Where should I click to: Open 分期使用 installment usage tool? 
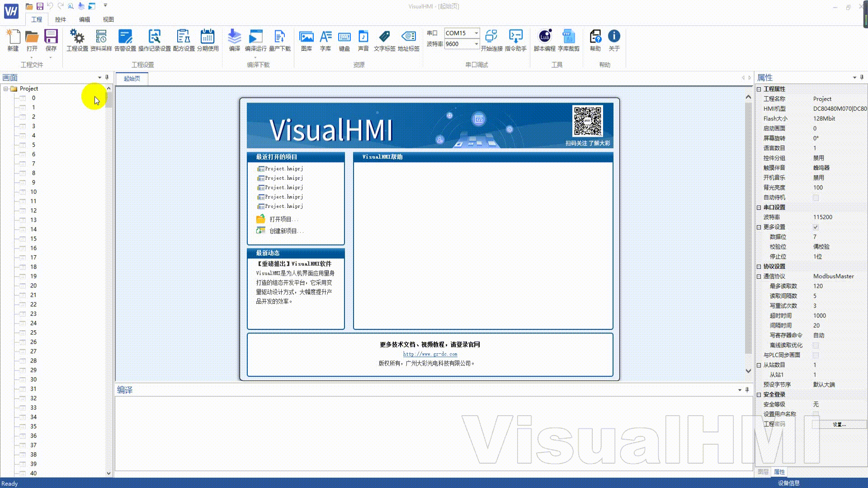pyautogui.click(x=208, y=40)
